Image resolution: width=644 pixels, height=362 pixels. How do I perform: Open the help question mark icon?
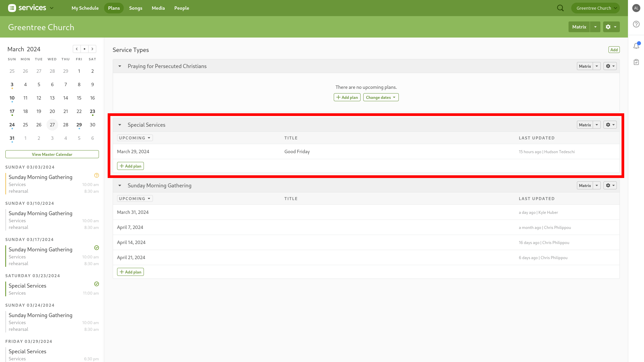click(x=636, y=24)
